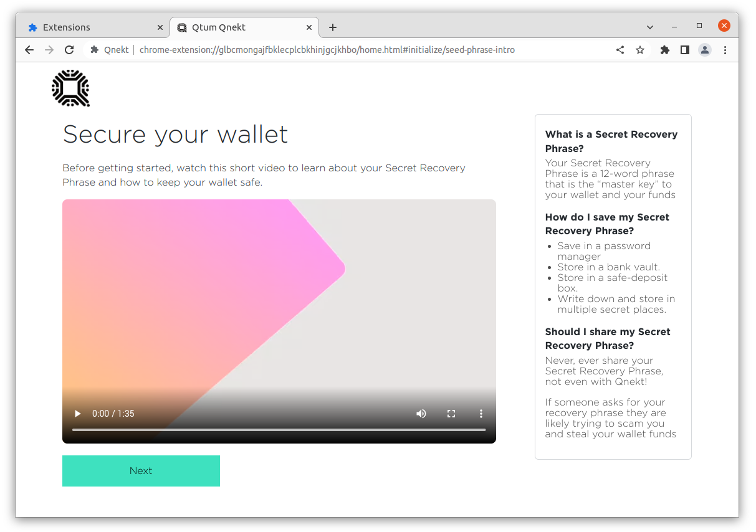Click "How do I save my Secret Recovery Phrase?"

(608, 224)
